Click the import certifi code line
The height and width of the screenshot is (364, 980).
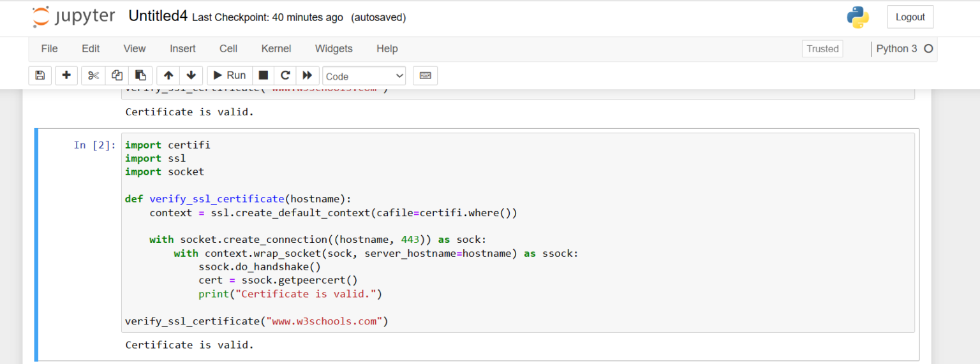tap(168, 145)
